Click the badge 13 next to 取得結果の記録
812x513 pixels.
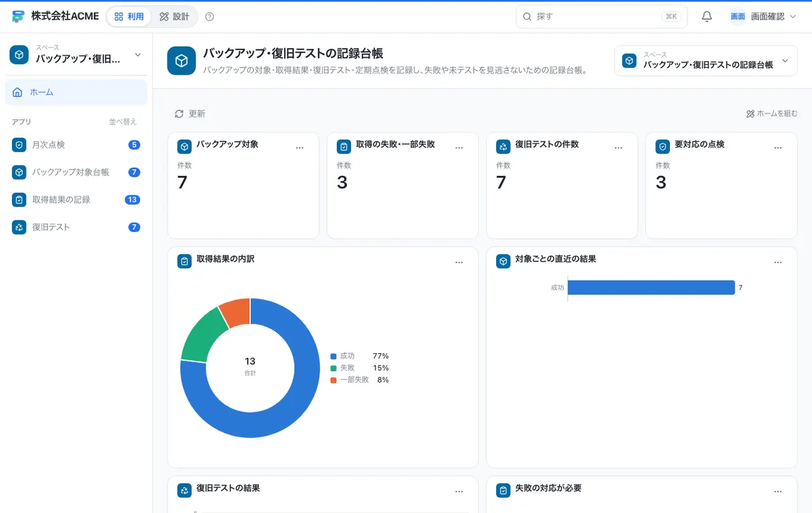tap(132, 200)
